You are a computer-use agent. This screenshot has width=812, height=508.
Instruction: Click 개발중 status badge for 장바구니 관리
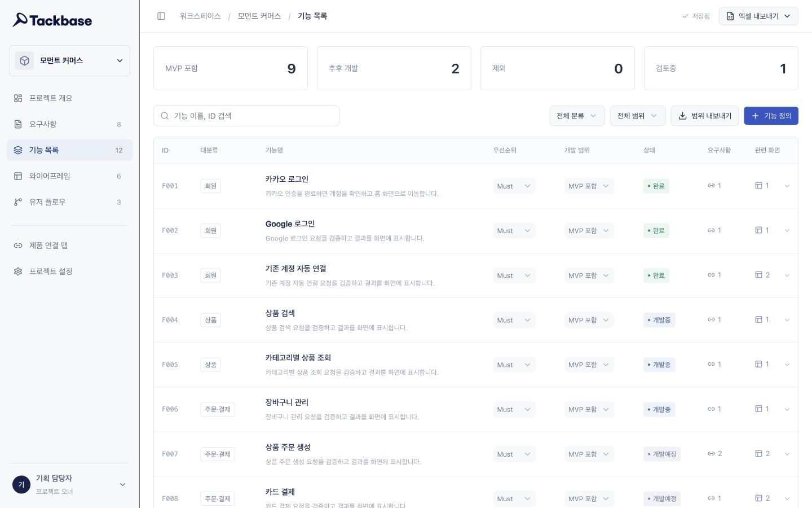click(x=659, y=409)
